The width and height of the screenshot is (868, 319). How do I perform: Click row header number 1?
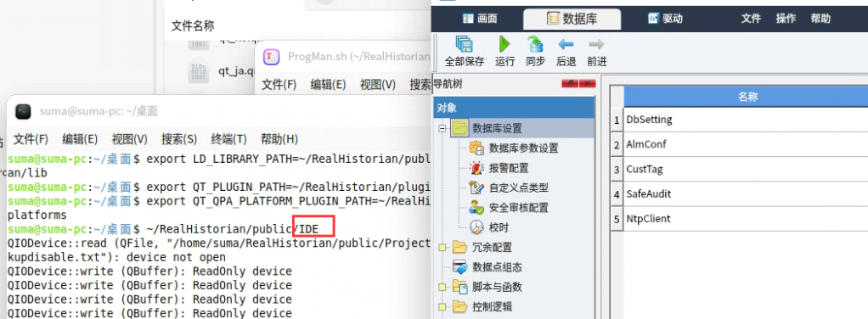[617, 120]
